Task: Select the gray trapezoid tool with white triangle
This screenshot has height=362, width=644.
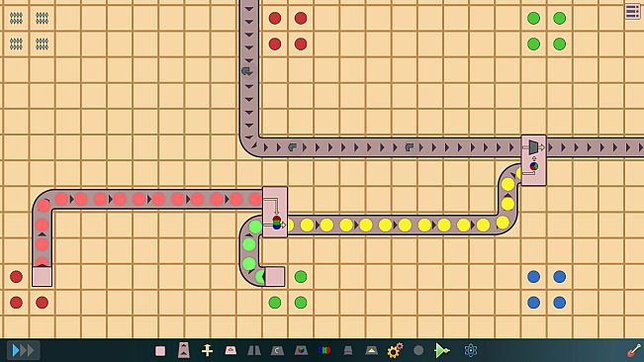Action: 371,350
